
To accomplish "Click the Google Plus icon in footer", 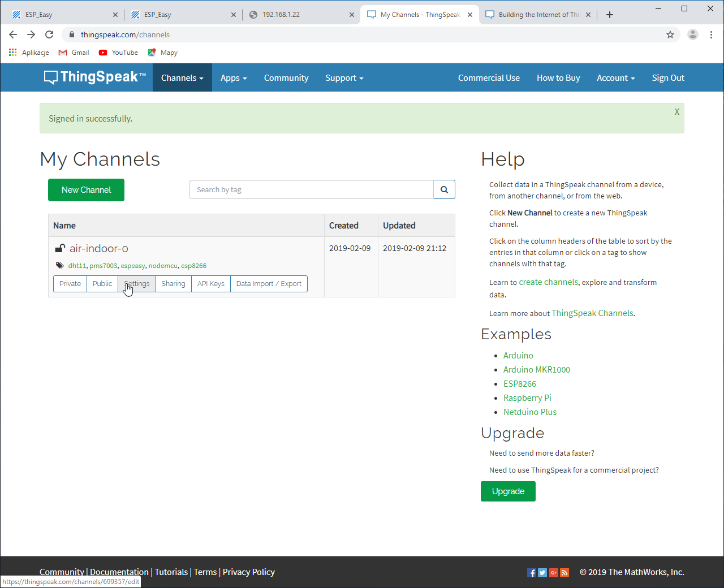I will pyautogui.click(x=553, y=573).
